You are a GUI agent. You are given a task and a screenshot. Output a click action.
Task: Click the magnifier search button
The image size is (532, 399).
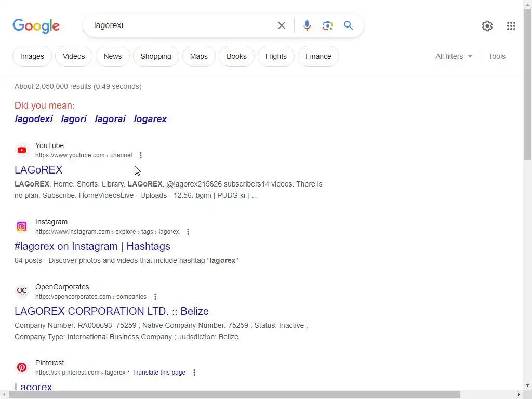(348, 25)
